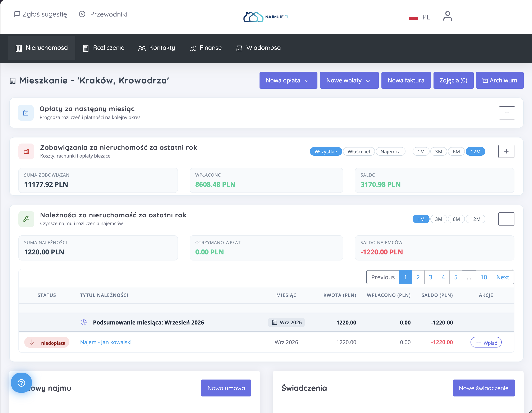Open the user profile icon
Image resolution: width=532 pixels, height=413 pixels.
point(448,16)
